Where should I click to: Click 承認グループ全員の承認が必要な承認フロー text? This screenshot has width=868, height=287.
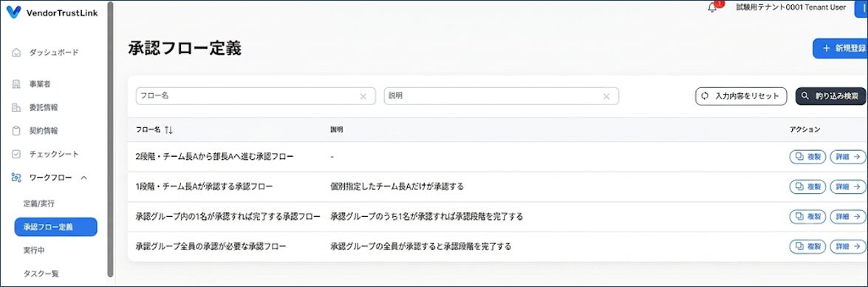pyautogui.click(x=211, y=246)
